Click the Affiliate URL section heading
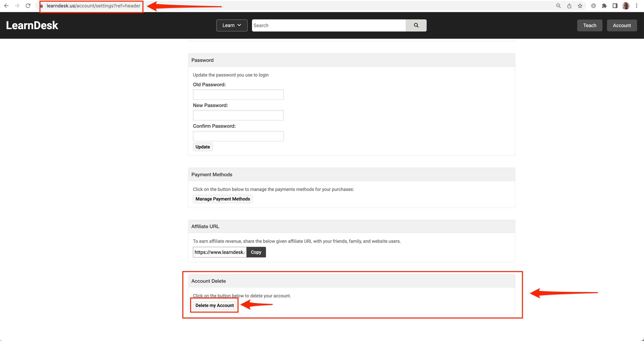The image size is (644, 341). tap(205, 226)
